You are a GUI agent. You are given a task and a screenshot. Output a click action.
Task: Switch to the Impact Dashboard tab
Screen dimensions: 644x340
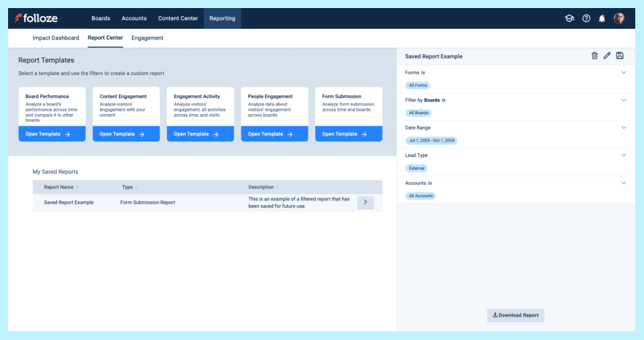56,38
